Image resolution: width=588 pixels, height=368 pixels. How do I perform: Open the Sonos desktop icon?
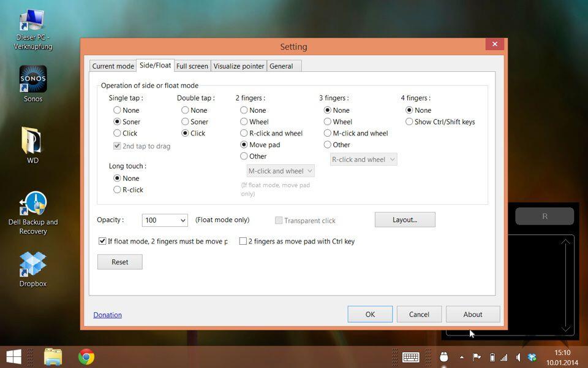click(x=33, y=84)
